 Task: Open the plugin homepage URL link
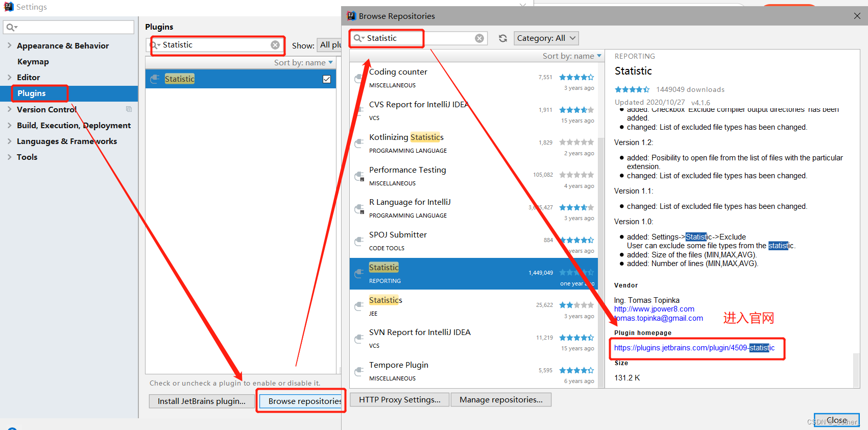(694, 348)
